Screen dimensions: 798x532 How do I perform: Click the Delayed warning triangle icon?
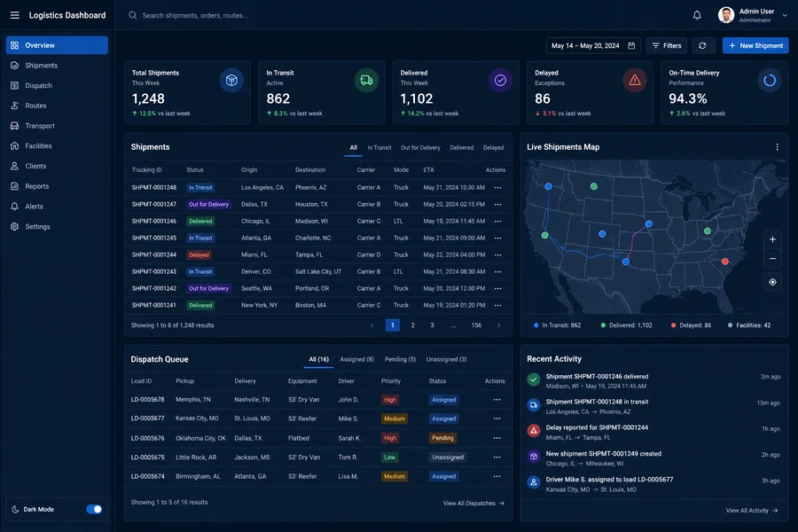pos(635,81)
